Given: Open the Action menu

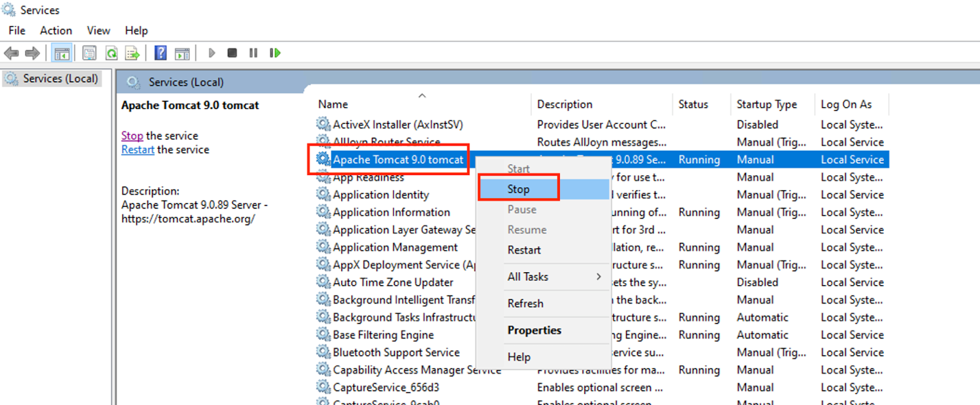Looking at the screenshot, I should pos(56,31).
